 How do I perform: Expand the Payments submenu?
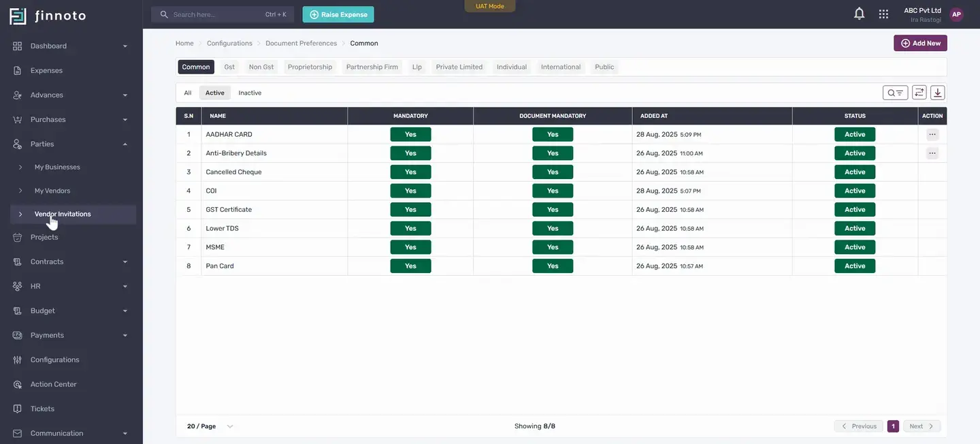pyautogui.click(x=125, y=335)
